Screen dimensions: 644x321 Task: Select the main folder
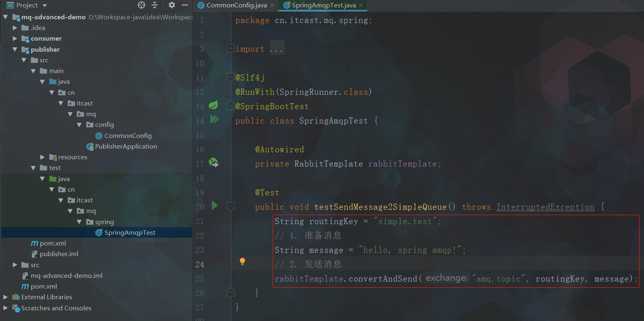pyautogui.click(x=56, y=71)
